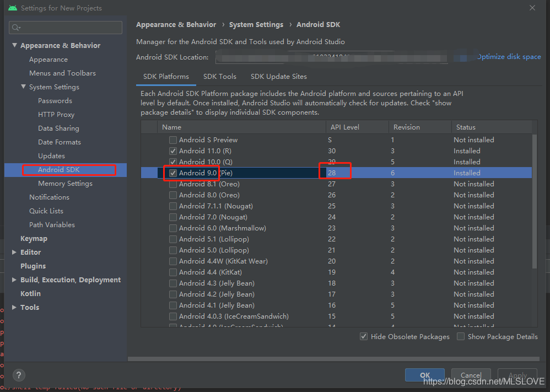550x392 pixels.
Task: Check the Android 7.1.1 (Nougat) checkbox
Action: (x=173, y=206)
